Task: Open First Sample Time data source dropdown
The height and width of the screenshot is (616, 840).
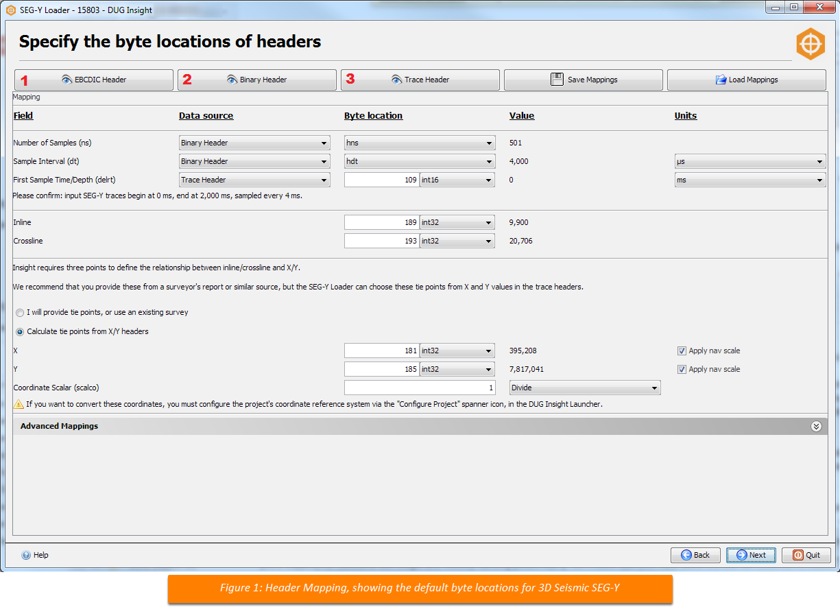Action: [x=254, y=180]
